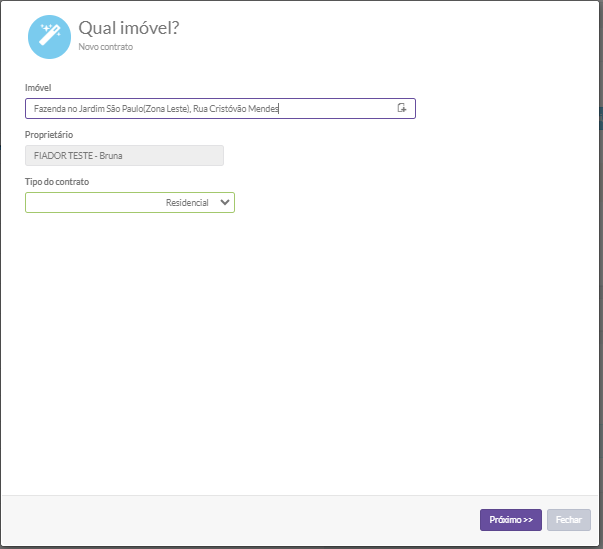Click 'Rua Cristóvão Mendes' text in Imóvel field
This screenshot has width=603, height=549.
click(236, 108)
